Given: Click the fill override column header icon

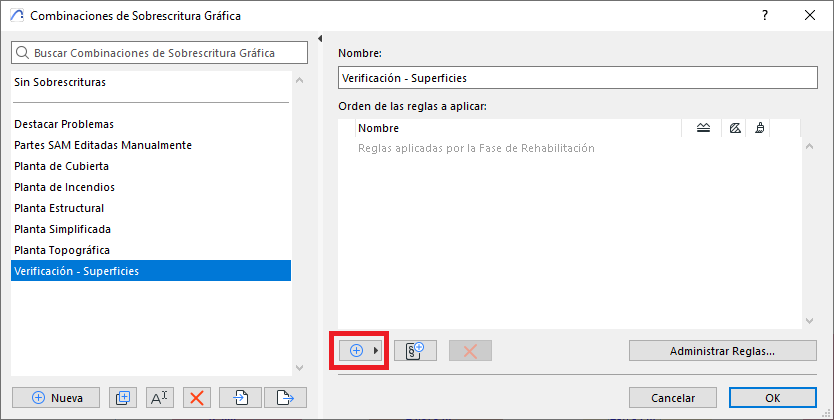Looking at the screenshot, I should pos(735,128).
